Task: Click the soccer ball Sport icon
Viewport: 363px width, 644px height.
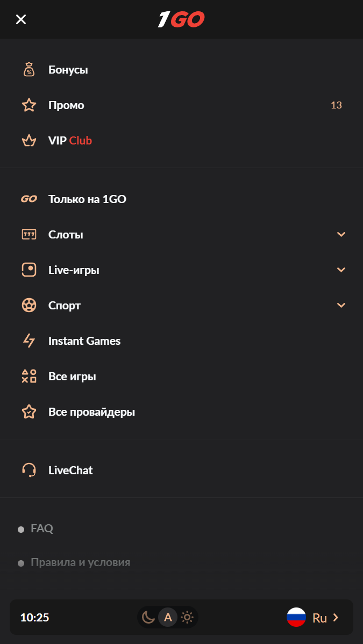Action: click(29, 306)
